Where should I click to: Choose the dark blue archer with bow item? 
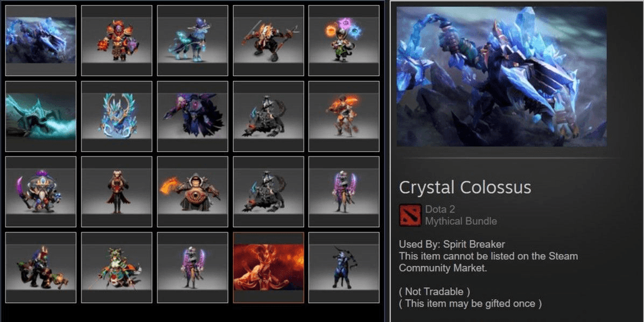pyautogui.click(x=344, y=267)
